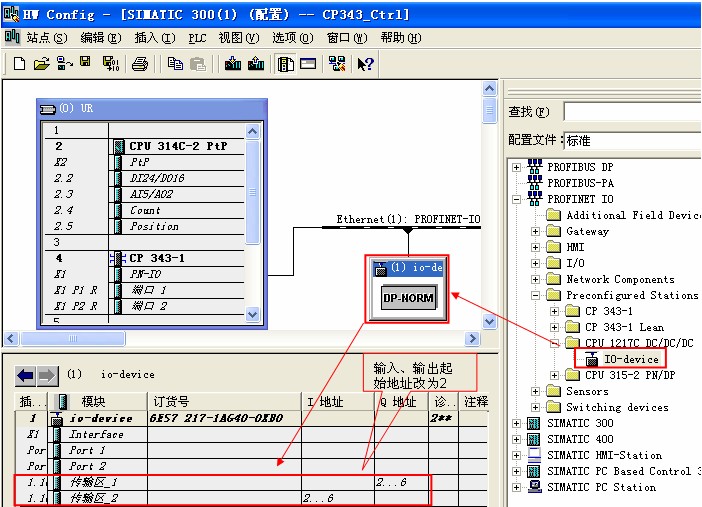Click station view vertical scroll down arrow
Screen dimensions: 702x507
(489, 321)
